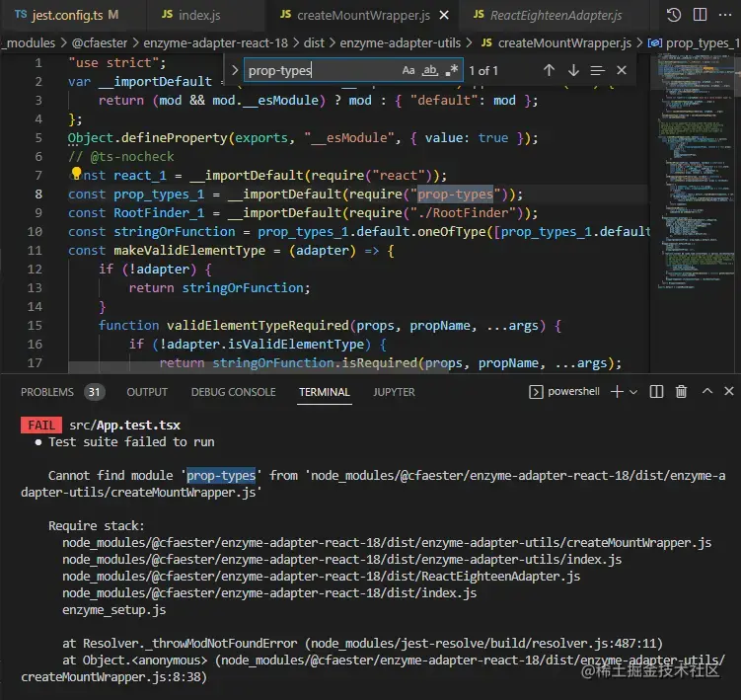Click "enzyme_setup.js" in the require stack
The image size is (741, 700).
[x=113, y=610]
